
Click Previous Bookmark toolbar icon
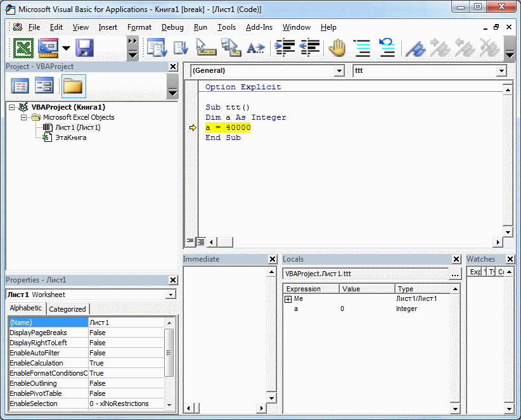click(465, 48)
